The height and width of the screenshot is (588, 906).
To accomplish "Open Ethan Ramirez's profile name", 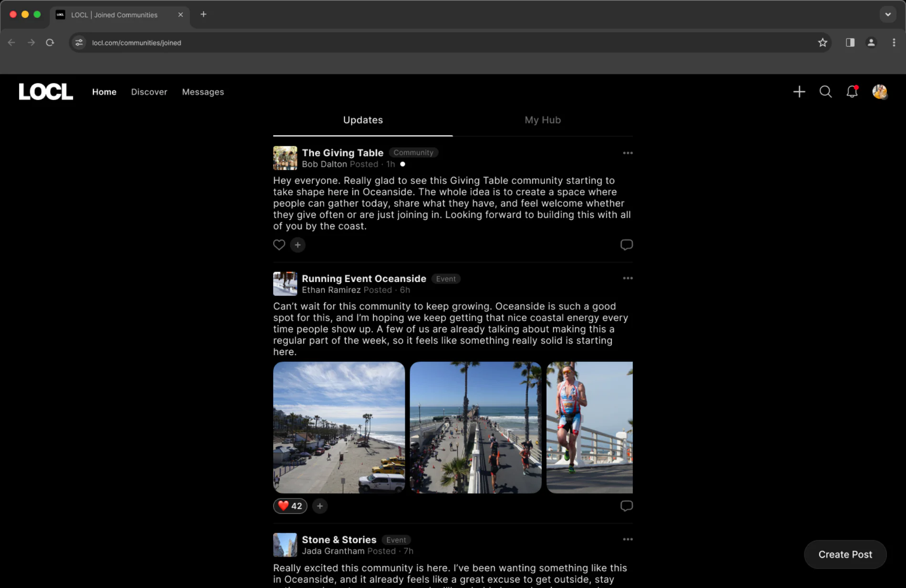I will pyautogui.click(x=331, y=290).
